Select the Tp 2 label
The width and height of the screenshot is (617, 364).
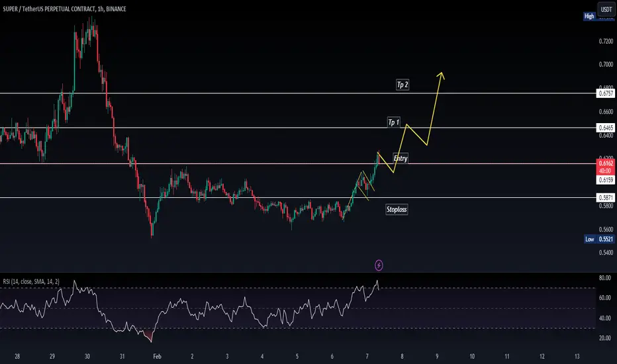(x=403, y=85)
